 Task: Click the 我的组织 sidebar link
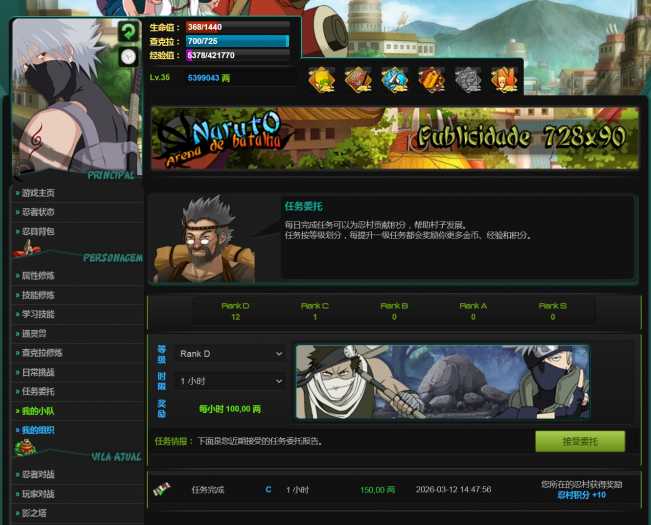39,430
